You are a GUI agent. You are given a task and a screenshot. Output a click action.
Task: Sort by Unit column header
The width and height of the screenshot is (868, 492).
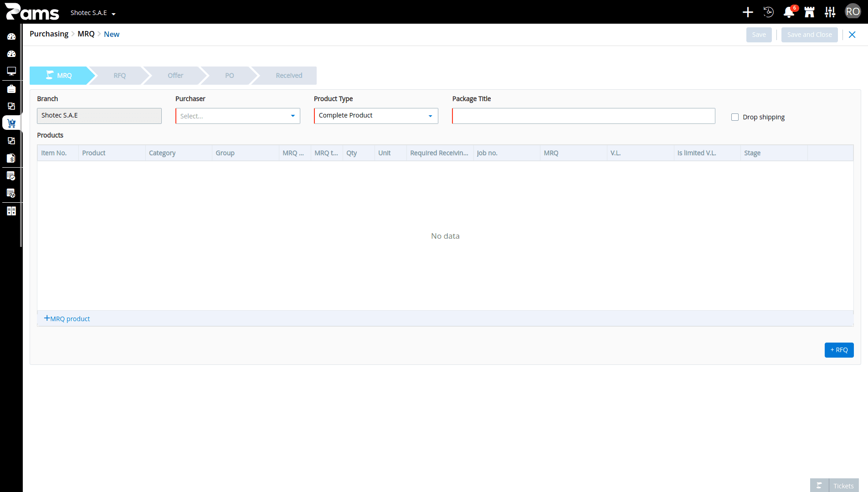click(x=390, y=153)
